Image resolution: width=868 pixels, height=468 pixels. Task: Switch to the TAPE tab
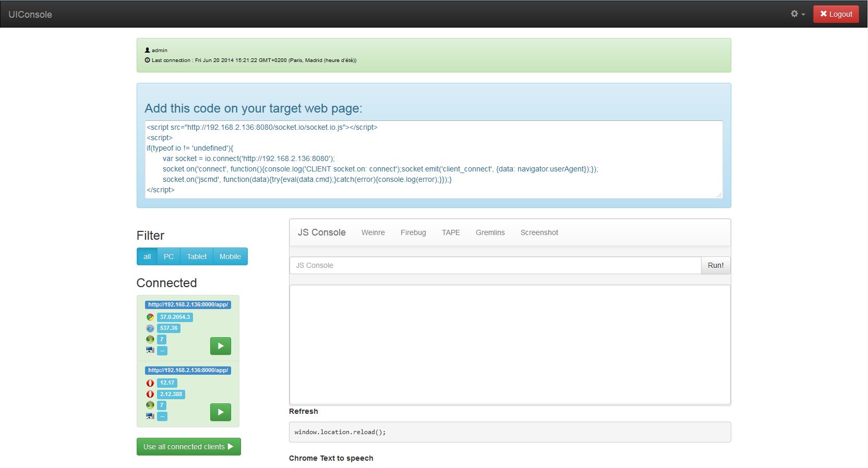pos(451,232)
